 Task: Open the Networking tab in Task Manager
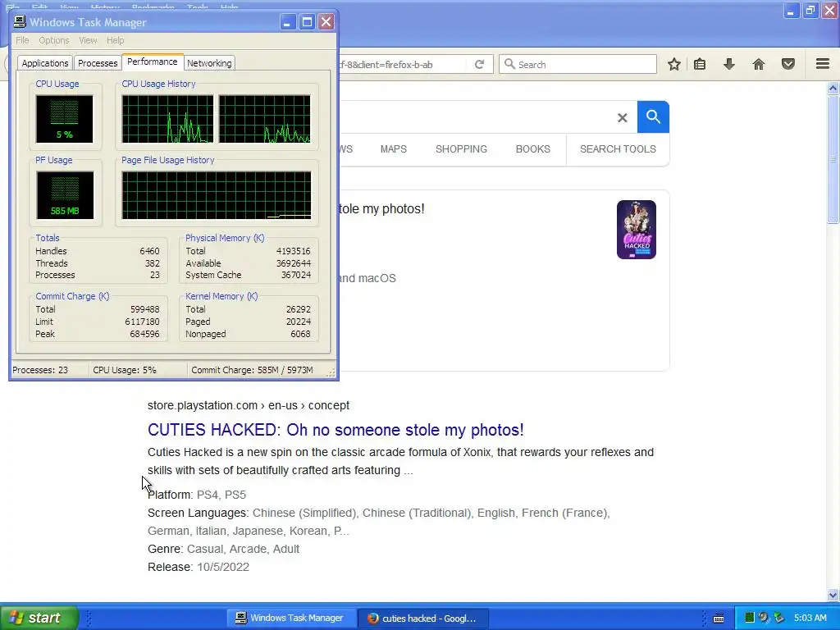click(x=209, y=63)
